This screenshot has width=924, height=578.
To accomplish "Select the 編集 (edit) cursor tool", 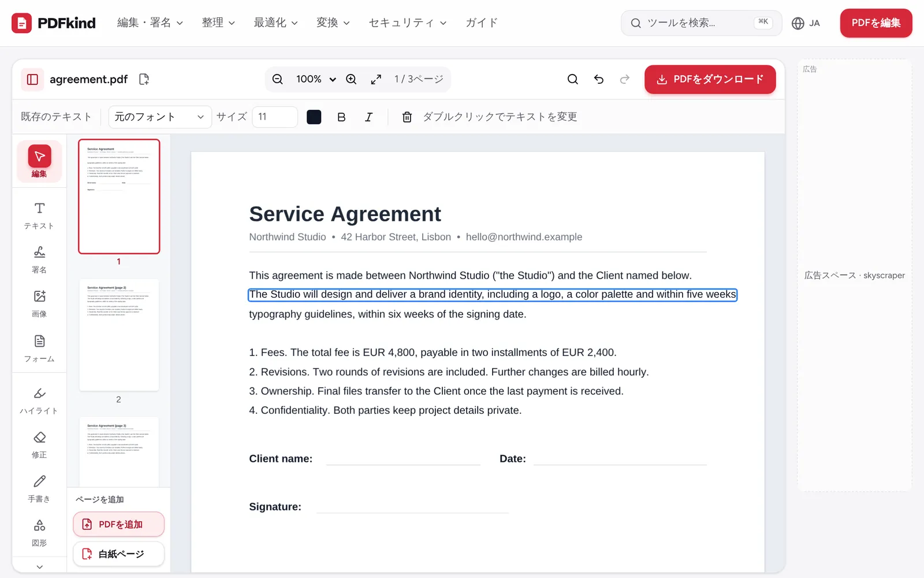I will pyautogui.click(x=39, y=161).
